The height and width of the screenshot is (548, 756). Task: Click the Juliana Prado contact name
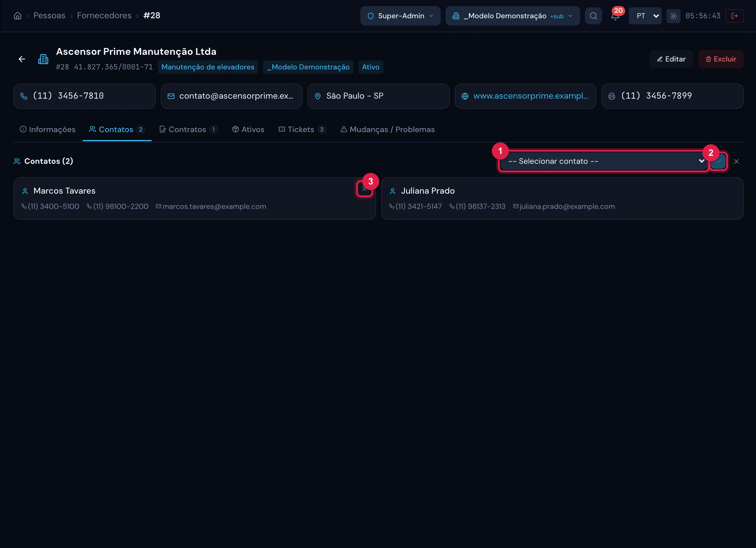[428, 191]
